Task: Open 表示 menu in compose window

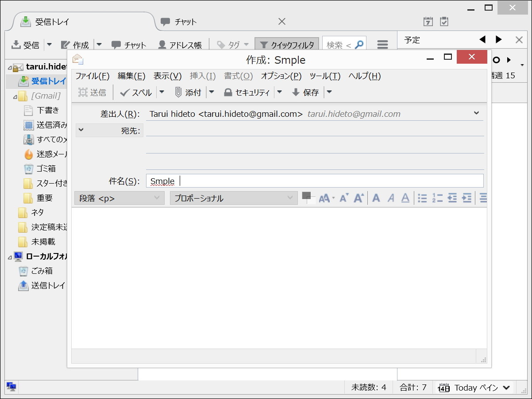Action: click(x=167, y=76)
